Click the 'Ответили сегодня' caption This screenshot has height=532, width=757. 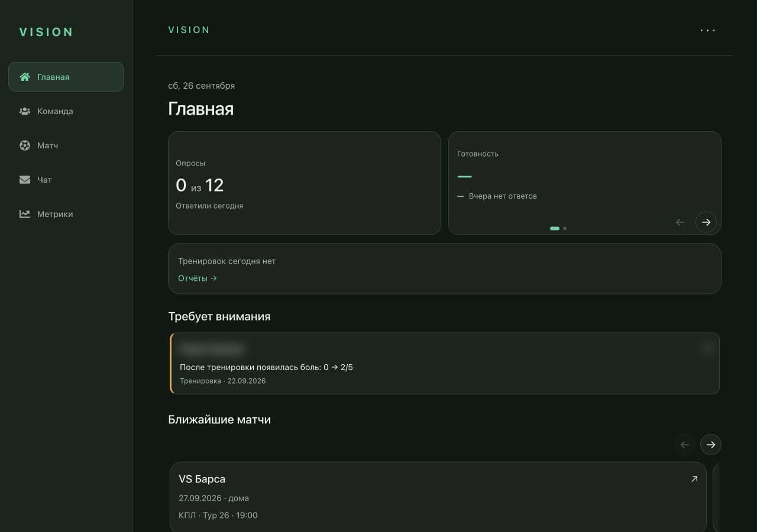(x=209, y=206)
